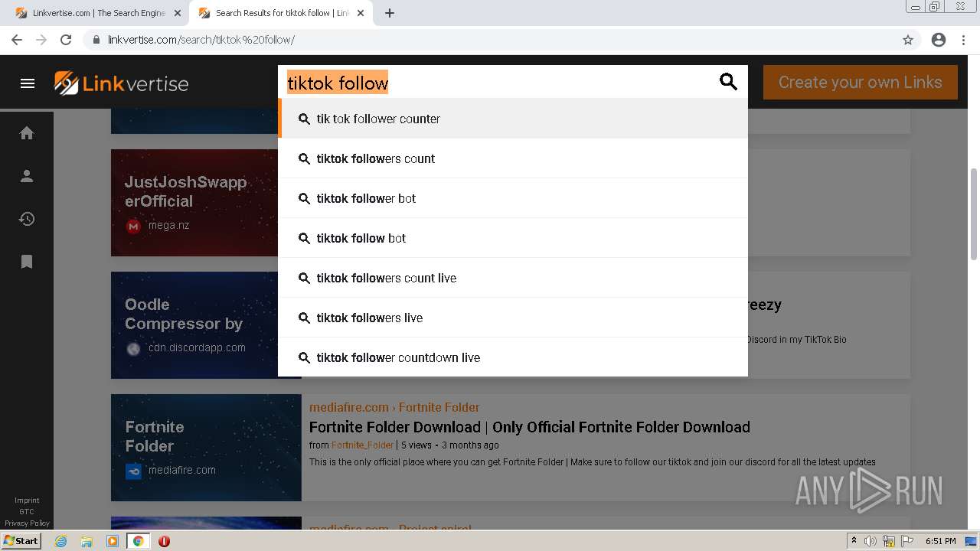
Task: Select suggestion tiktok follow bot
Action: click(513, 238)
